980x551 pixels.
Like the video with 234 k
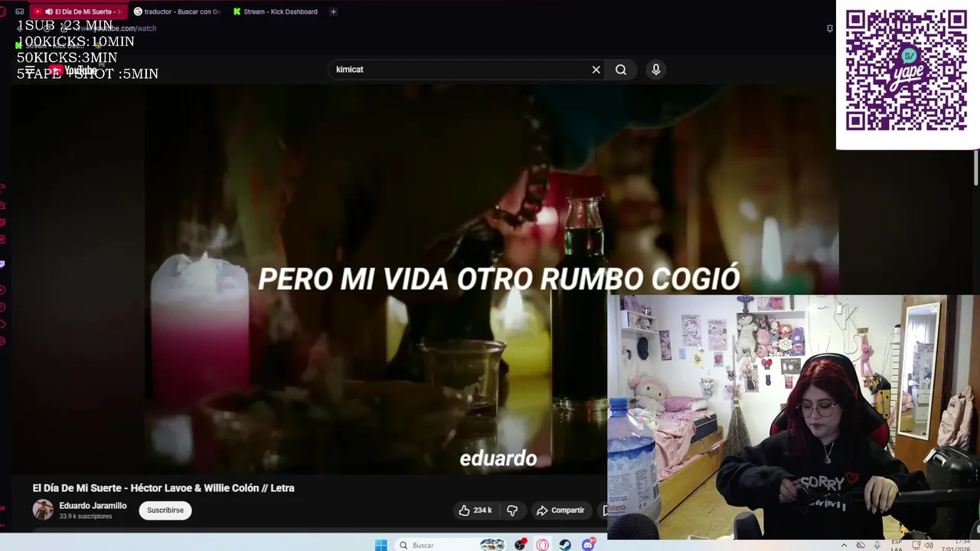coord(475,510)
